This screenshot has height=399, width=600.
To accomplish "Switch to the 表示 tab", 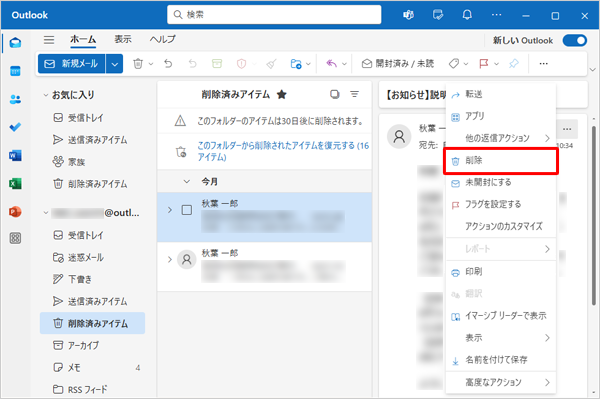I will pyautogui.click(x=123, y=39).
